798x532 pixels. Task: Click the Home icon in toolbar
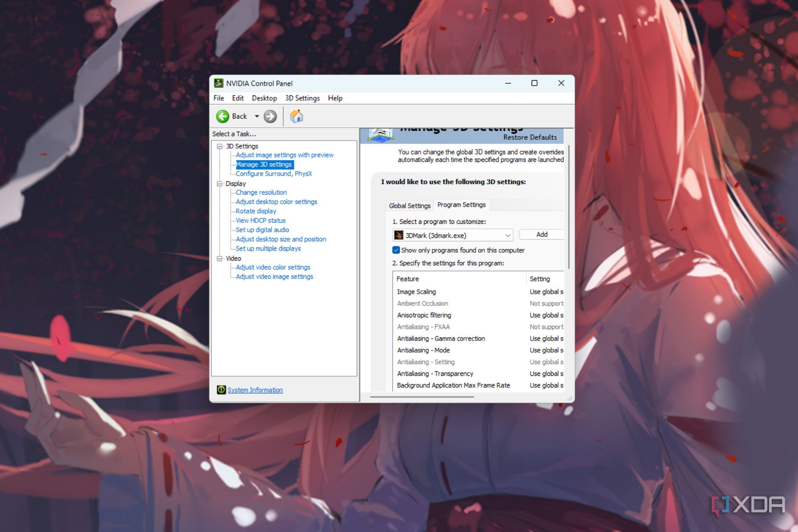click(x=296, y=116)
